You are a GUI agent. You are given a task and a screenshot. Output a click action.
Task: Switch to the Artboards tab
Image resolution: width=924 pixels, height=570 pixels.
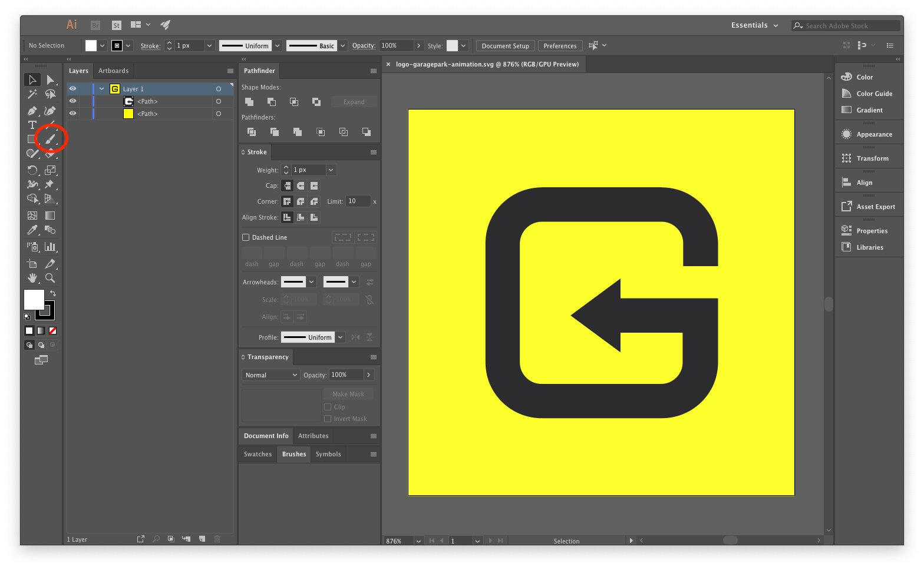(x=113, y=71)
